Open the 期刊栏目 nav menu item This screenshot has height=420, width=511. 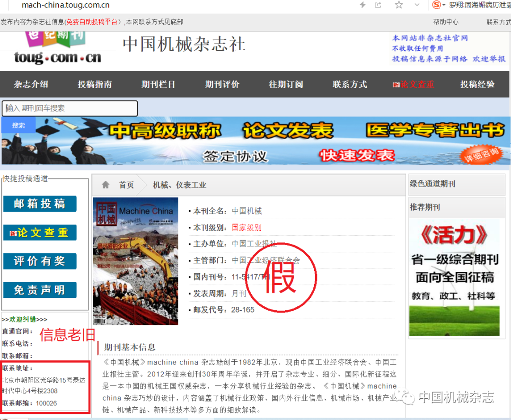point(159,84)
